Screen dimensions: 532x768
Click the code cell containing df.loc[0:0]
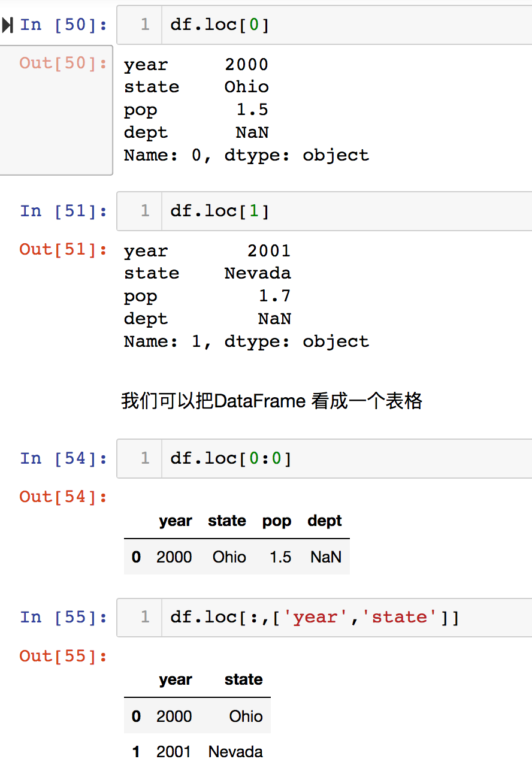click(324, 458)
